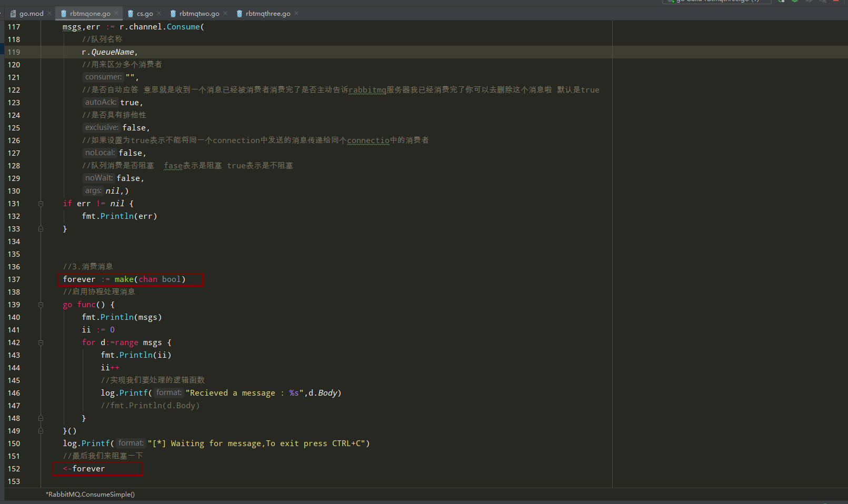The width and height of the screenshot is (848, 504).
Task: Open the cs.go tab
Action: tap(145, 13)
